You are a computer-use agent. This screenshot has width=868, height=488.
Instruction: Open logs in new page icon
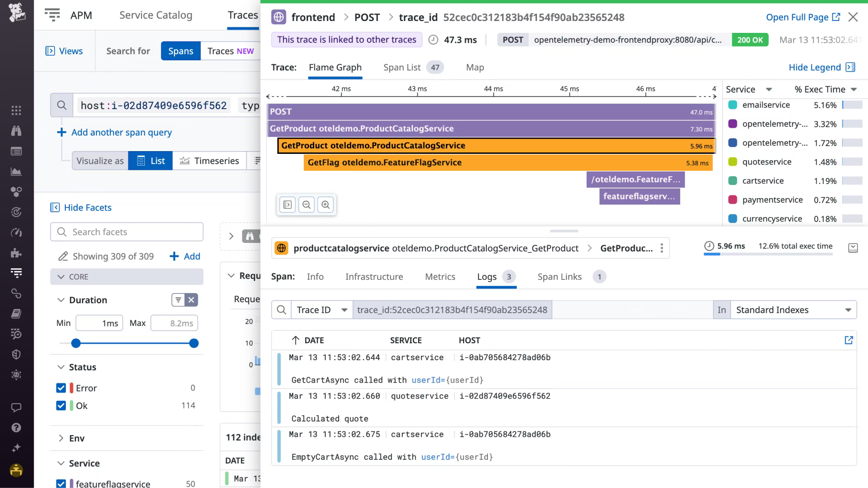848,340
